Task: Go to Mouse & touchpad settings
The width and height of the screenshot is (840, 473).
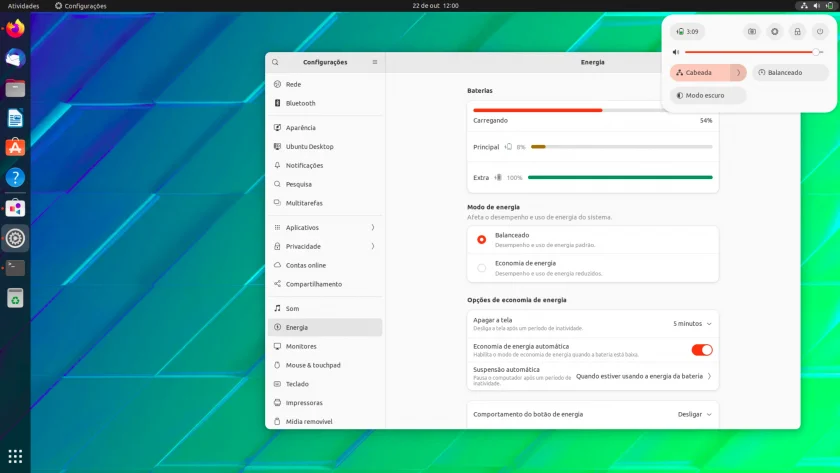Action: click(x=325, y=365)
